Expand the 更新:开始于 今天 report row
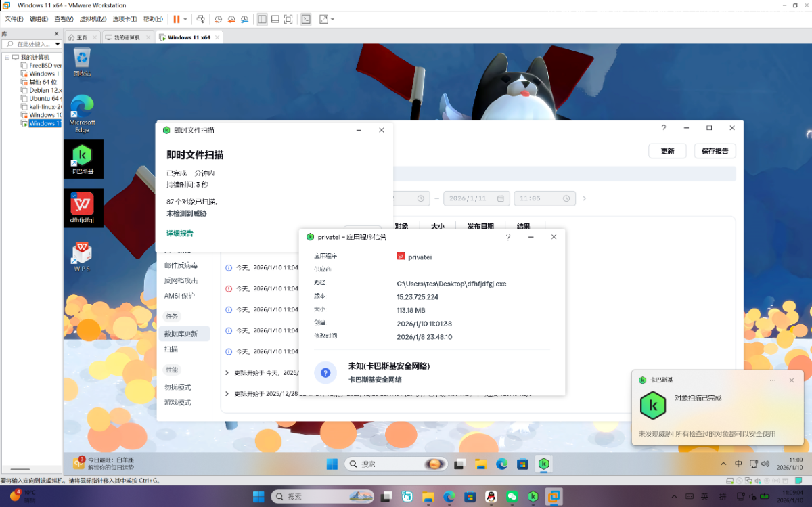This screenshot has width=812, height=507. tap(227, 372)
